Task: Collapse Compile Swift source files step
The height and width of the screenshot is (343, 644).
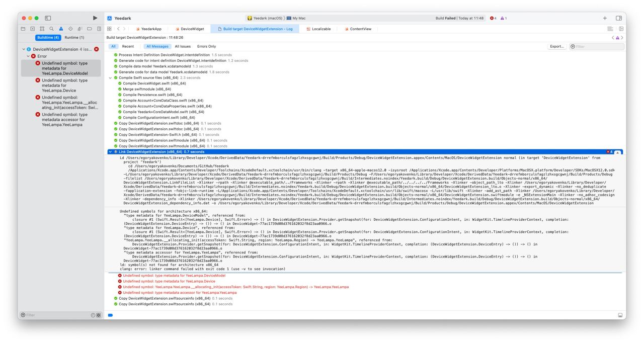Action: click(110, 78)
